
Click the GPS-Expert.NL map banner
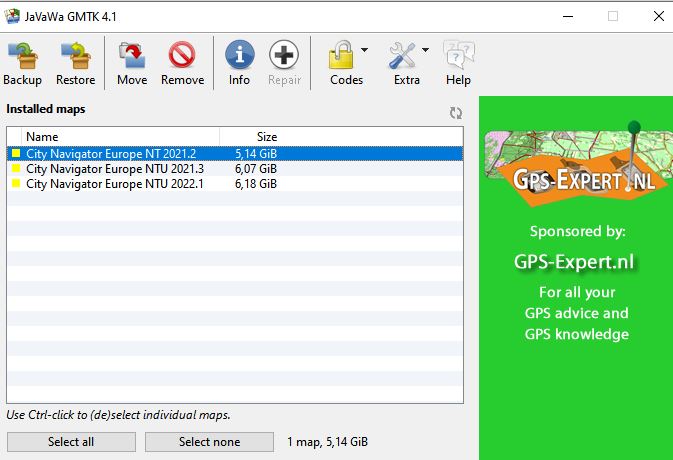[x=579, y=163]
